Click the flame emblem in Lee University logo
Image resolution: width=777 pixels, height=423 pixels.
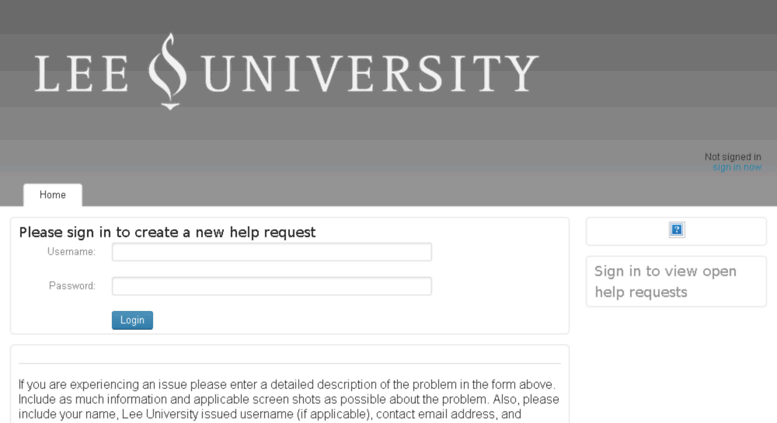pyautogui.click(x=168, y=71)
